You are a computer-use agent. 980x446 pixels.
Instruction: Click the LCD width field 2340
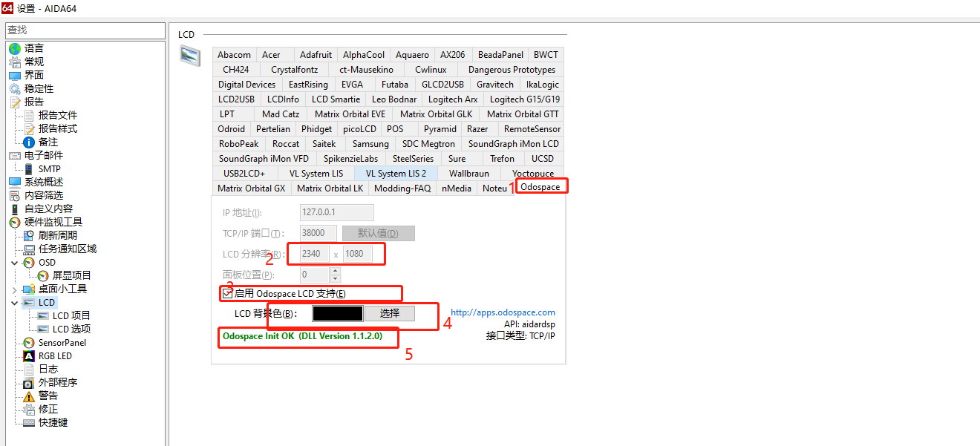point(314,254)
